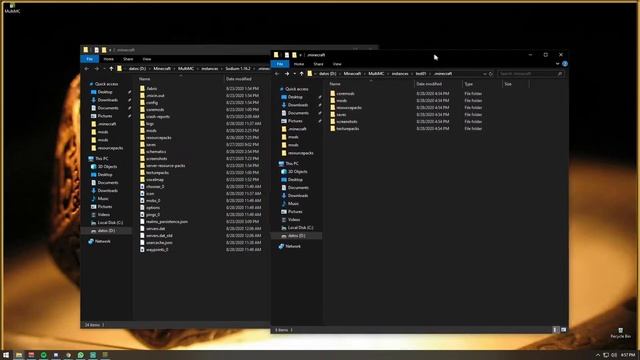The height and width of the screenshot is (360, 640).
Task: Go back in the front Explorer window
Action: tap(277, 74)
